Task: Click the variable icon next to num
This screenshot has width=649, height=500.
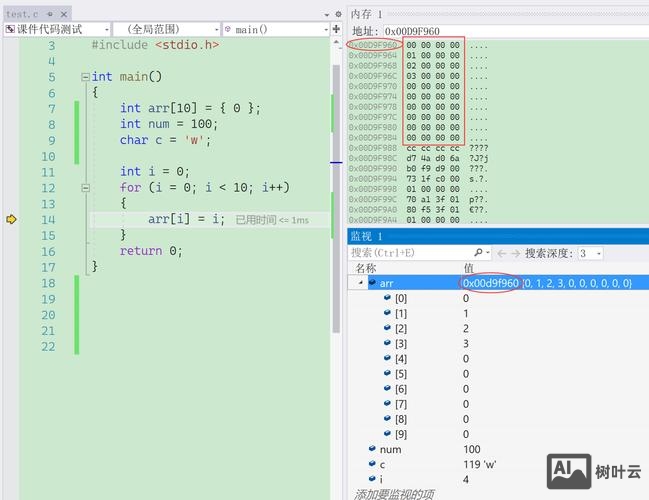Action: tap(372, 449)
